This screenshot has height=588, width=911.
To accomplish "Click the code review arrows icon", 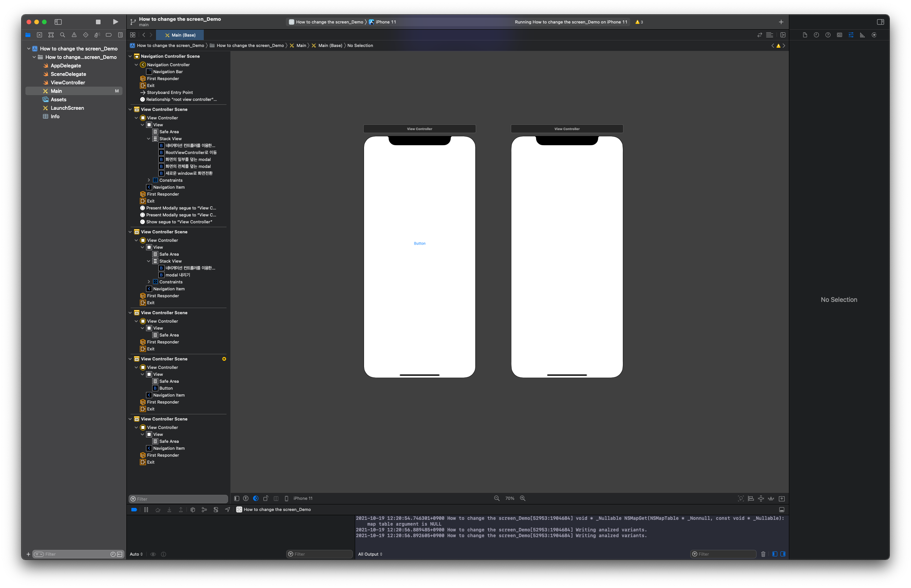I will tap(760, 35).
